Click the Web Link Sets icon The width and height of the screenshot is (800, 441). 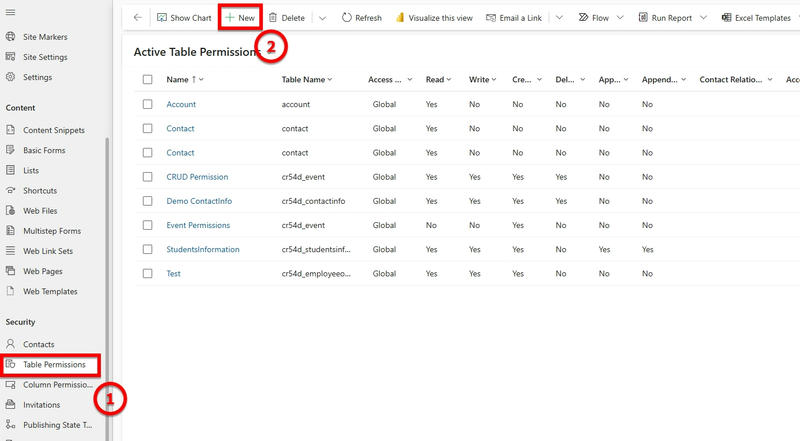click(10, 251)
